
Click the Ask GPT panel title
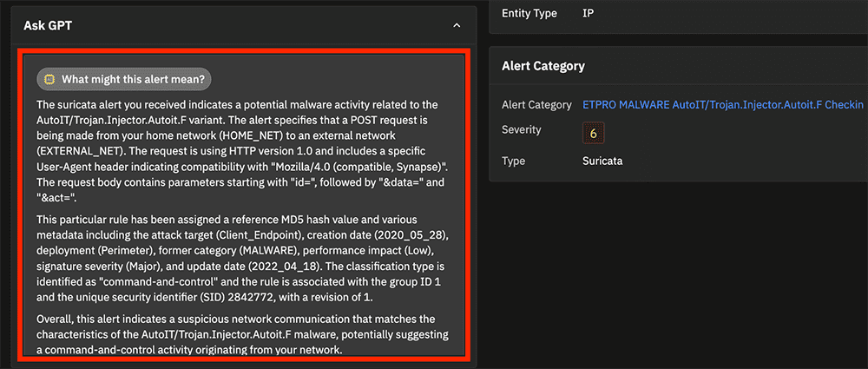[48, 26]
